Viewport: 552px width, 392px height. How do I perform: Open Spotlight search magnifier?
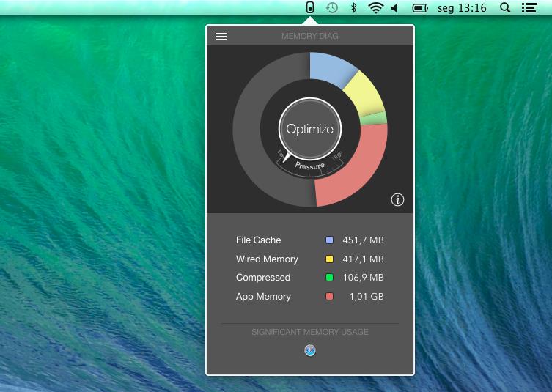point(505,8)
